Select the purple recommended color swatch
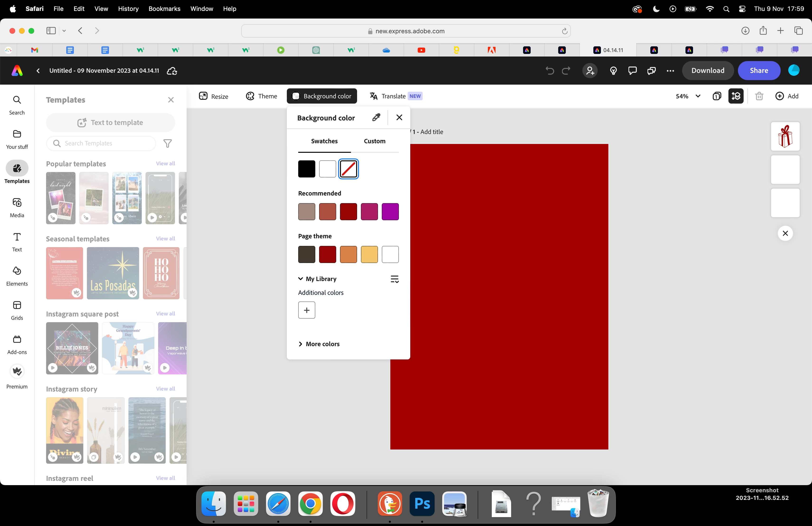Viewport: 812px width, 526px height. pos(390,212)
